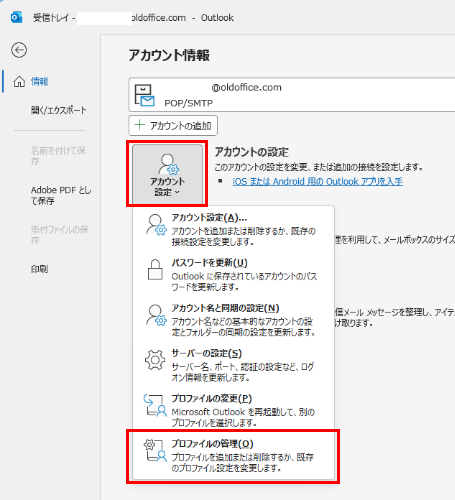455x500 pixels.
Task: Click the padlock icon for password update
Action: 155,269
